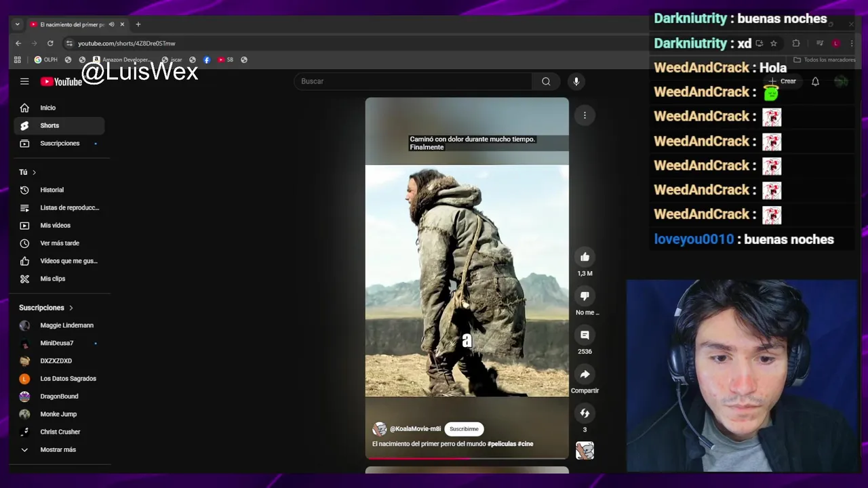The width and height of the screenshot is (868, 488).
Task: Expand Mostrar más in subscriptions
Action: [59, 449]
